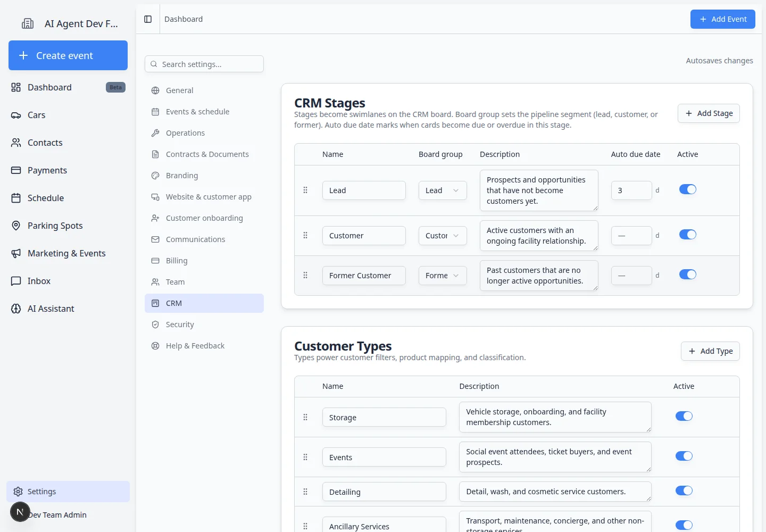766x532 pixels.
Task: Grab the Customer stage drag handle
Action: [x=305, y=235]
